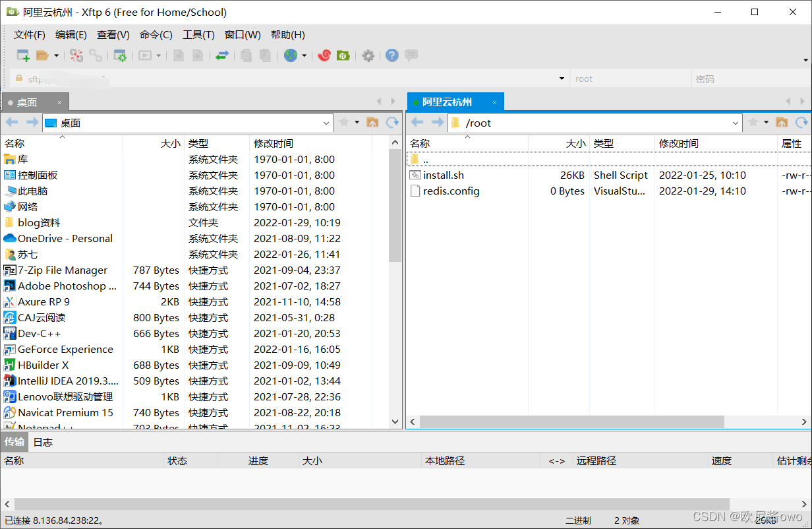
Task: Click the feedback speech bubble icon
Action: tap(411, 55)
